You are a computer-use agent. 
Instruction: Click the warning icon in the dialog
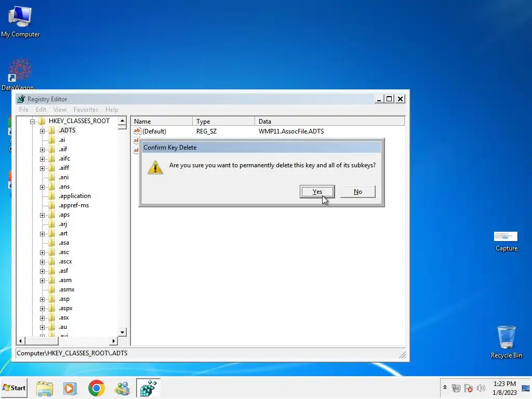(155, 167)
